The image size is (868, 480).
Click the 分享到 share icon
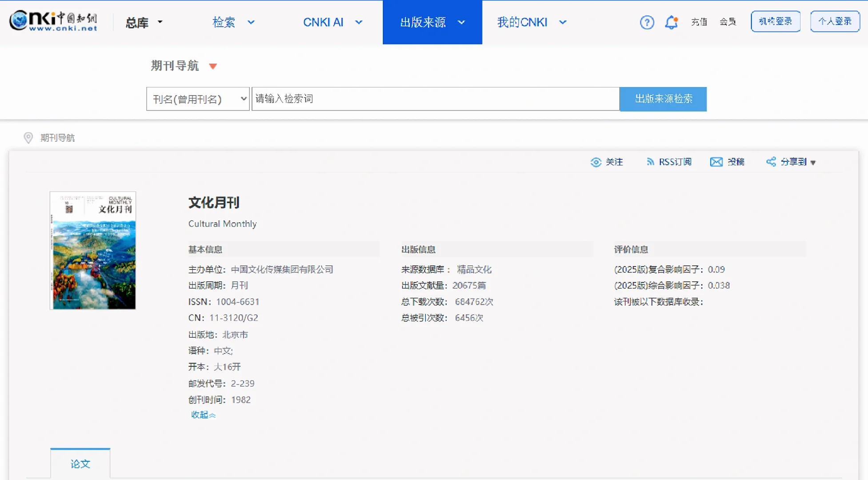tap(772, 162)
